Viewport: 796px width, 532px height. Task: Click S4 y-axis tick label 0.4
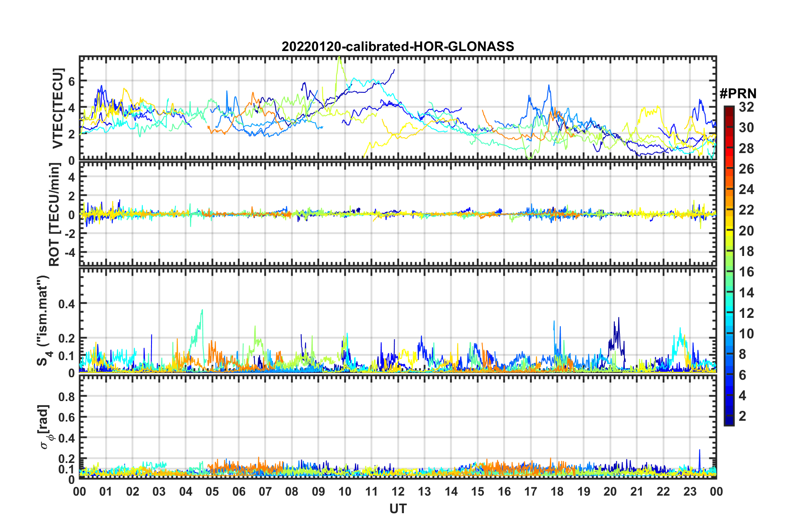pyautogui.click(x=67, y=304)
